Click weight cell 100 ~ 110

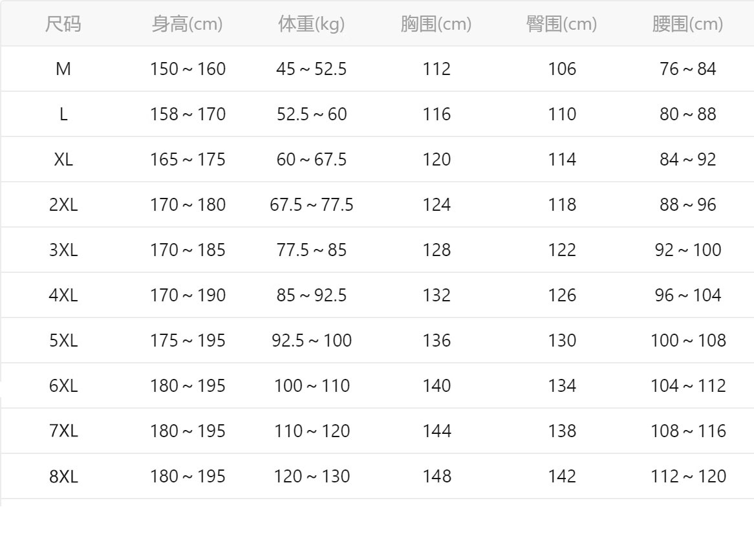point(312,386)
